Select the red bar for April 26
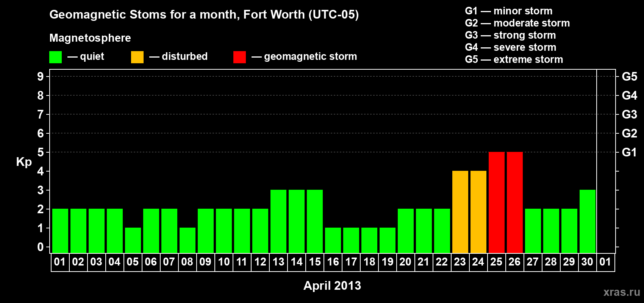The width and height of the screenshot is (644, 303). 515,203
